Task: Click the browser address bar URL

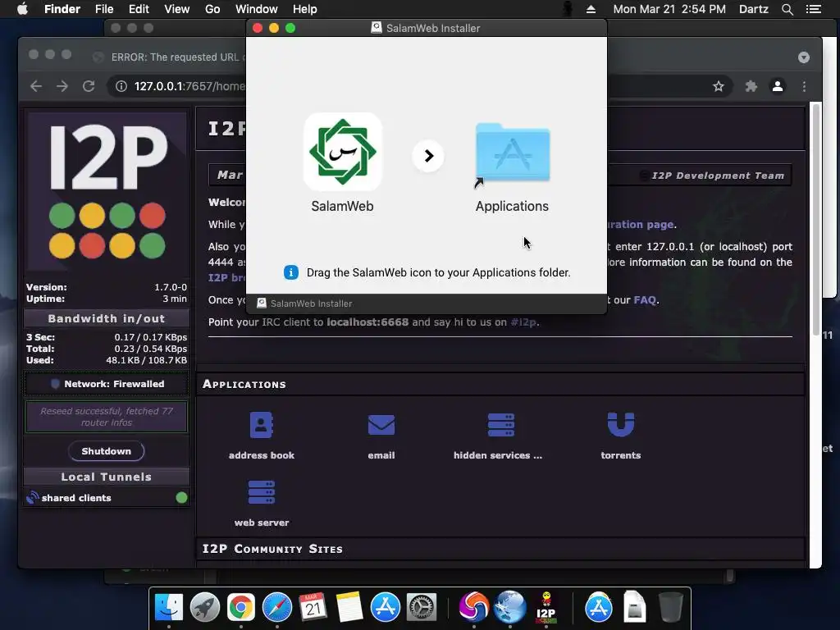Action: pyautogui.click(x=189, y=86)
